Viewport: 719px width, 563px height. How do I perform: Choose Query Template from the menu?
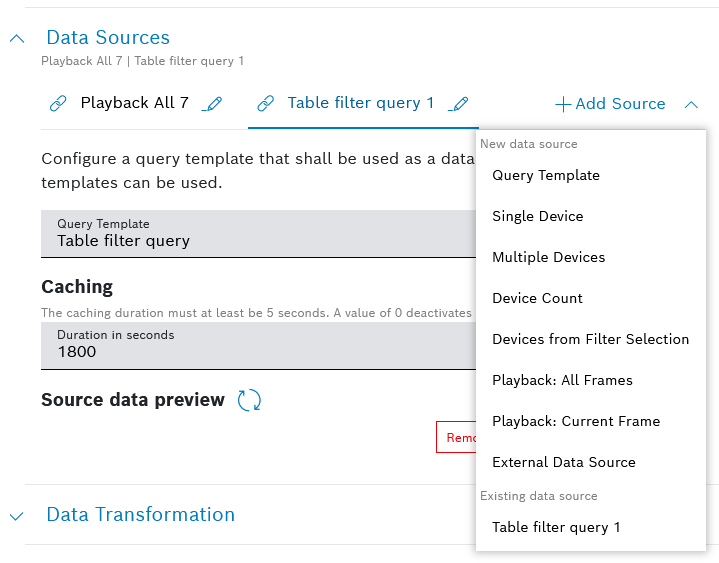(546, 175)
